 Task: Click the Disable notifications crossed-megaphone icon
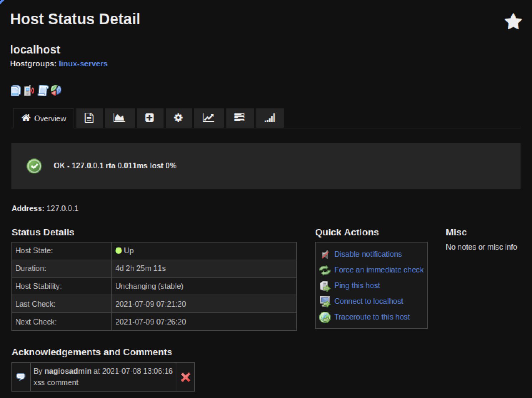pyautogui.click(x=324, y=254)
